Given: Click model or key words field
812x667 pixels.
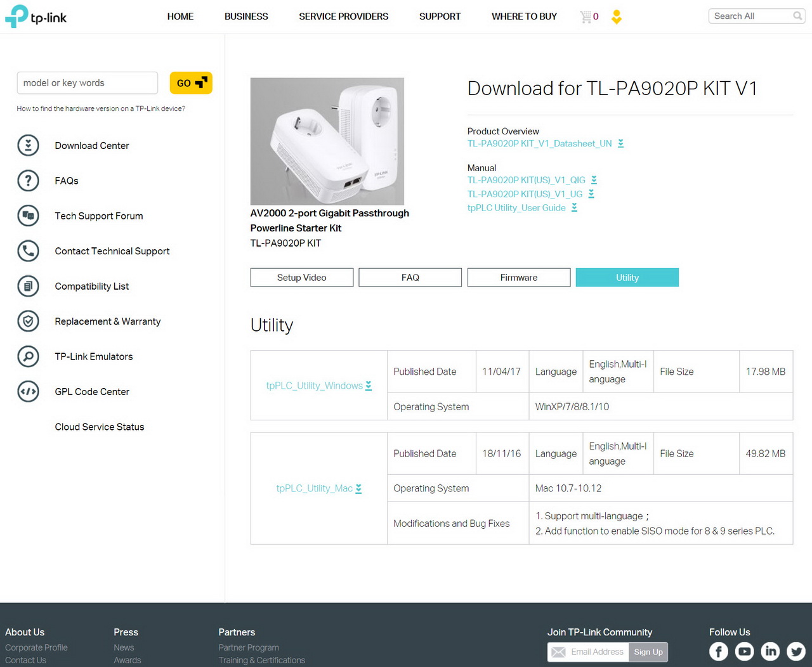Looking at the screenshot, I should pos(88,83).
